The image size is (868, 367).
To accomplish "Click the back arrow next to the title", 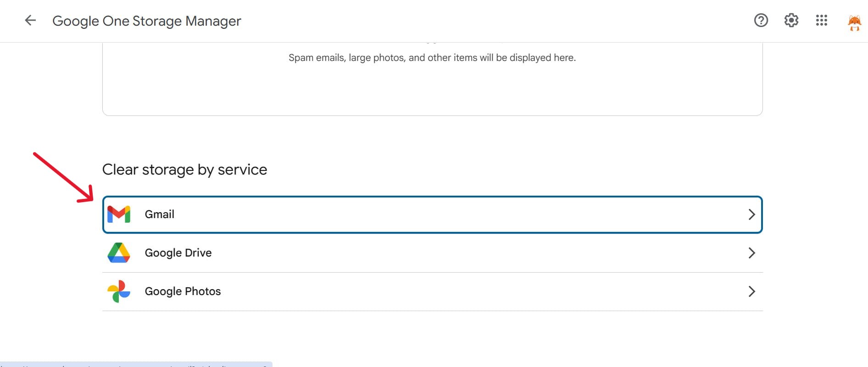I will 30,20.
